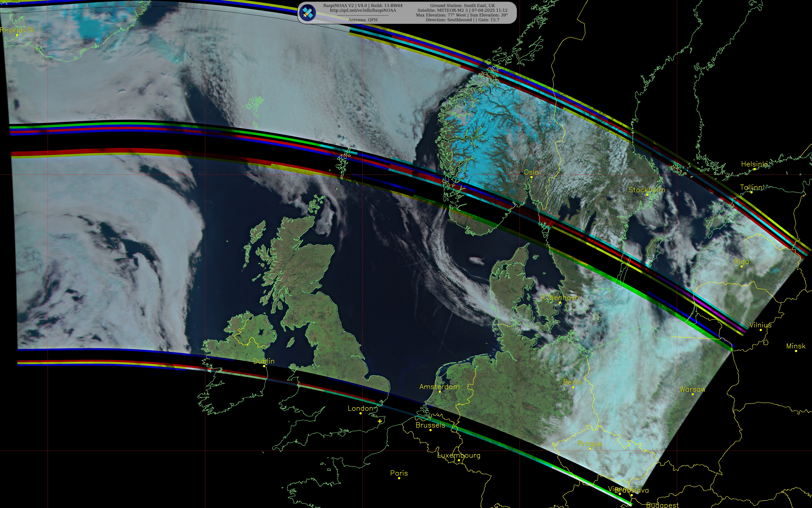Click the yellow ground station cross marker
The width and height of the screenshot is (812, 508).
click(x=380, y=421)
